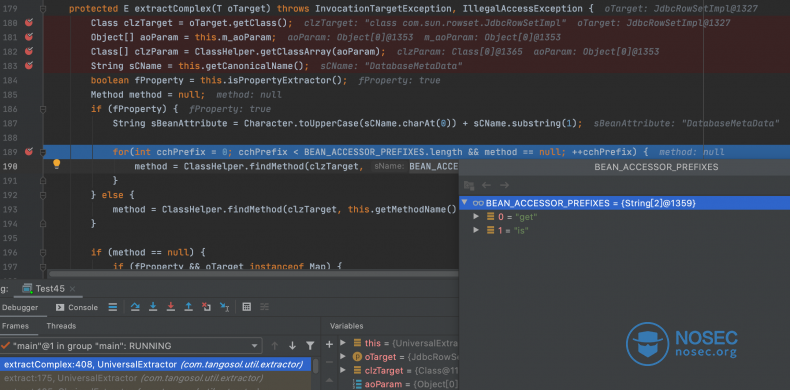Expand the clzTarget variable

coord(343,370)
